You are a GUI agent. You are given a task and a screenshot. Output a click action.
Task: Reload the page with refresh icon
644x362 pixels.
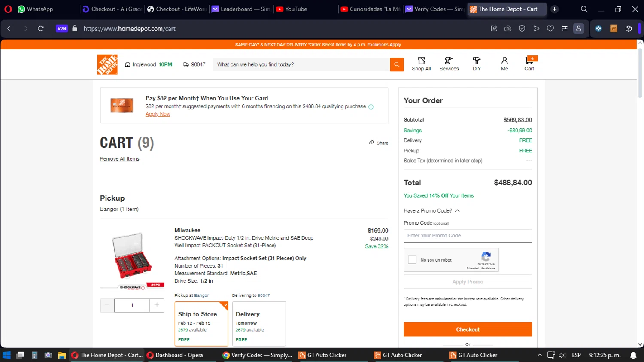(41, 29)
